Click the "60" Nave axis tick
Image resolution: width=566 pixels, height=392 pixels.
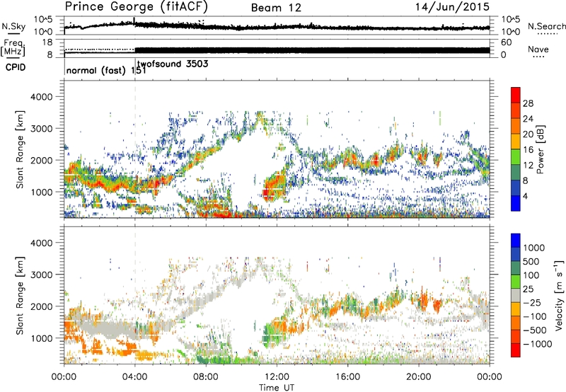(x=507, y=42)
